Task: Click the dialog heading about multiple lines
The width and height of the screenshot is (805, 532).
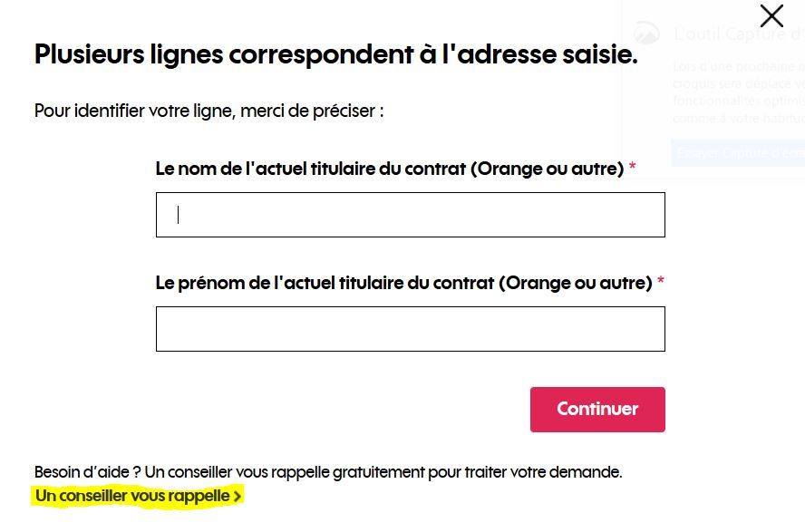Action: 335,54
